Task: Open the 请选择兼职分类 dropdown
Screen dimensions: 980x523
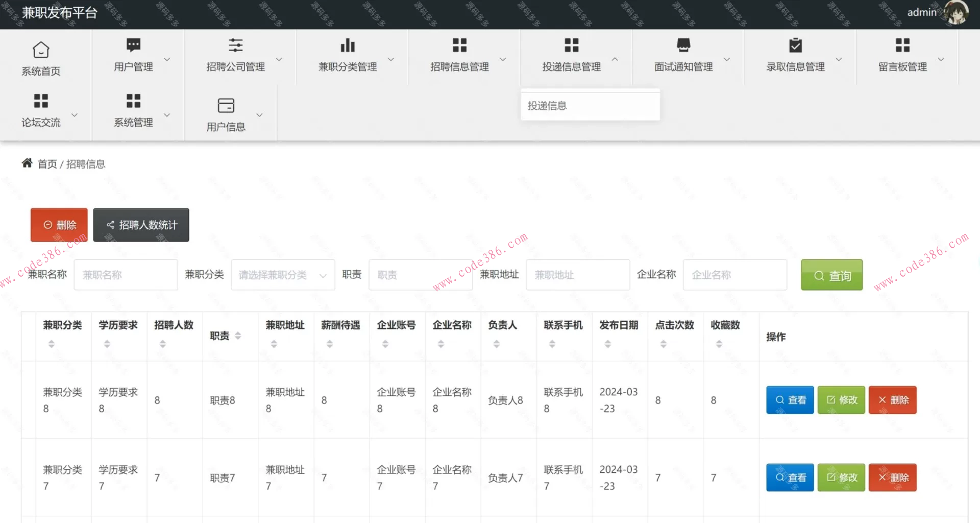Action: (x=283, y=275)
